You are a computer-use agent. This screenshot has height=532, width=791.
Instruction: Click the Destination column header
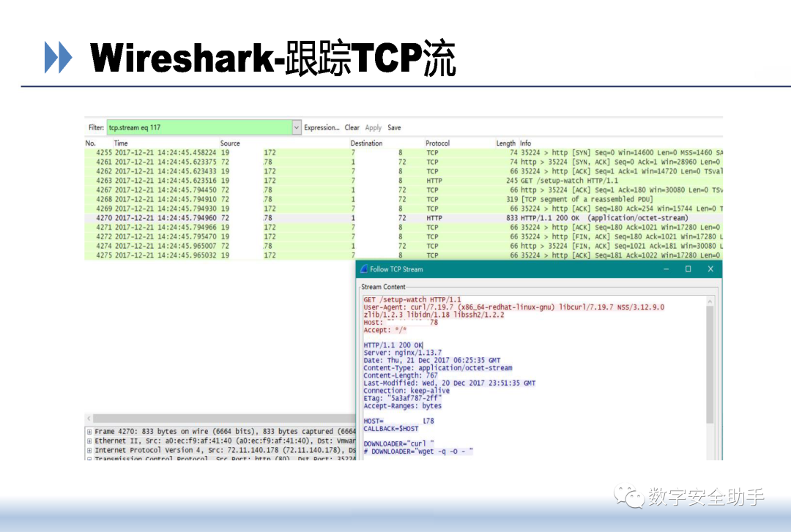click(x=366, y=143)
